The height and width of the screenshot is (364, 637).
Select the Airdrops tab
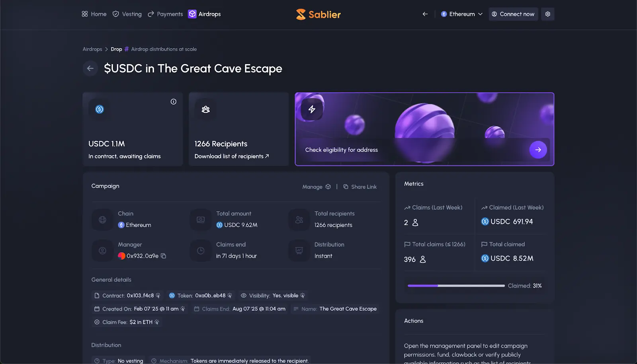pos(204,14)
